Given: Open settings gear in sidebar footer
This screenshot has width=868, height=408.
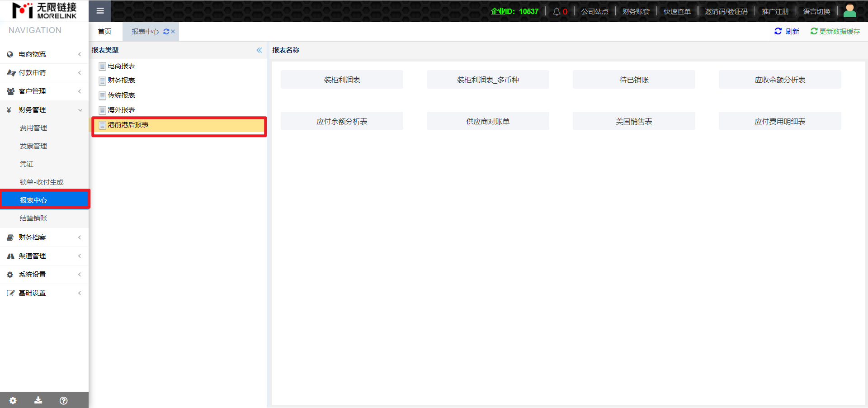Looking at the screenshot, I should [x=13, y=400].
